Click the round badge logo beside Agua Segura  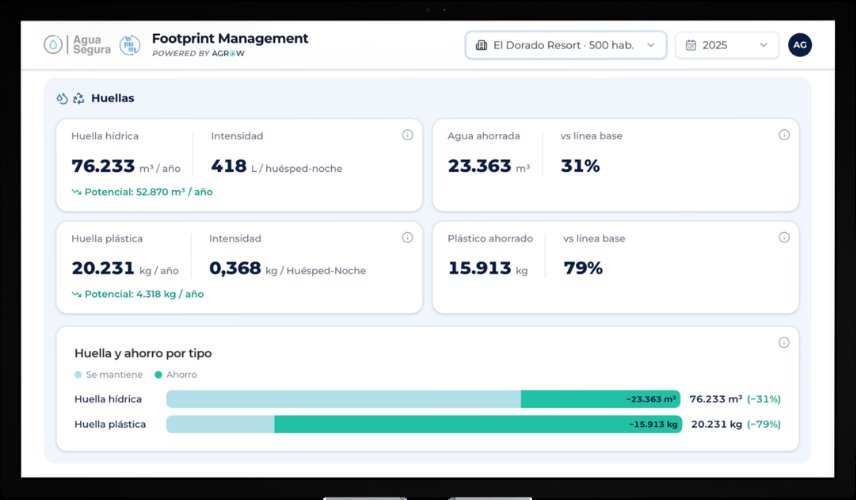click(129, 45)
